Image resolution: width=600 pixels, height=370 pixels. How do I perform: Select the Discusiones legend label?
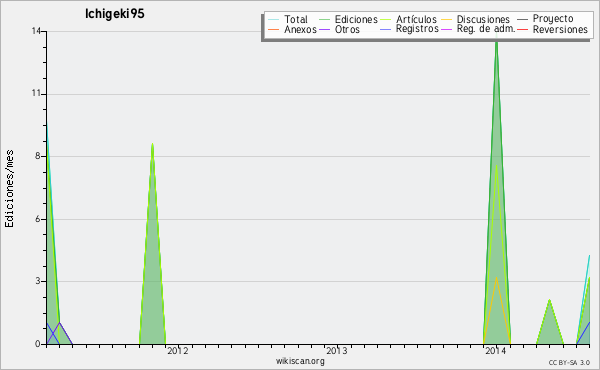(x=483, y=19)
